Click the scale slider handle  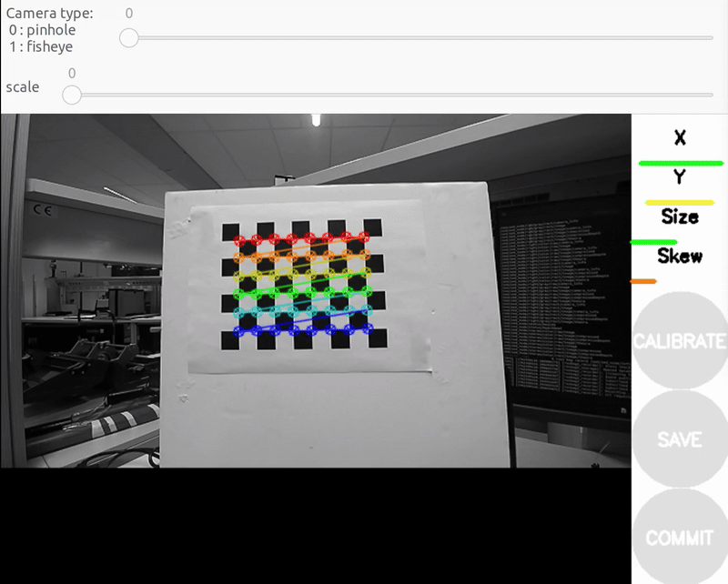[72, 95]
